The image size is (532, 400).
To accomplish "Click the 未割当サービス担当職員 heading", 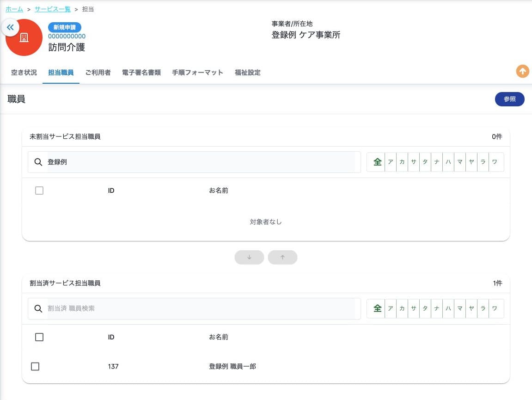I will (x=65, y=136).
